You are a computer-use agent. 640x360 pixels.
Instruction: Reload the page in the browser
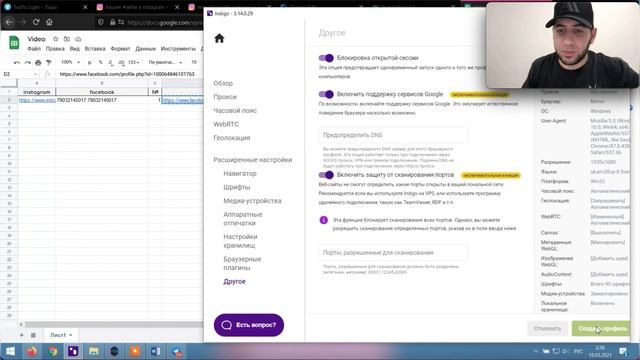coord(36,22)
